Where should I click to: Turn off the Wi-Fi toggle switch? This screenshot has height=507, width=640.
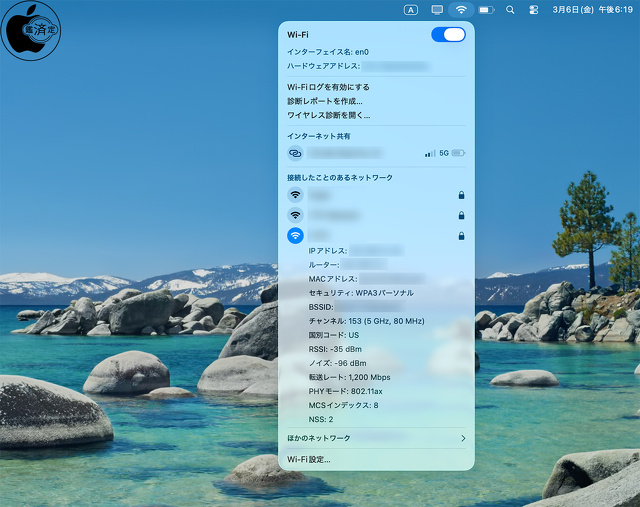point(447,35)
